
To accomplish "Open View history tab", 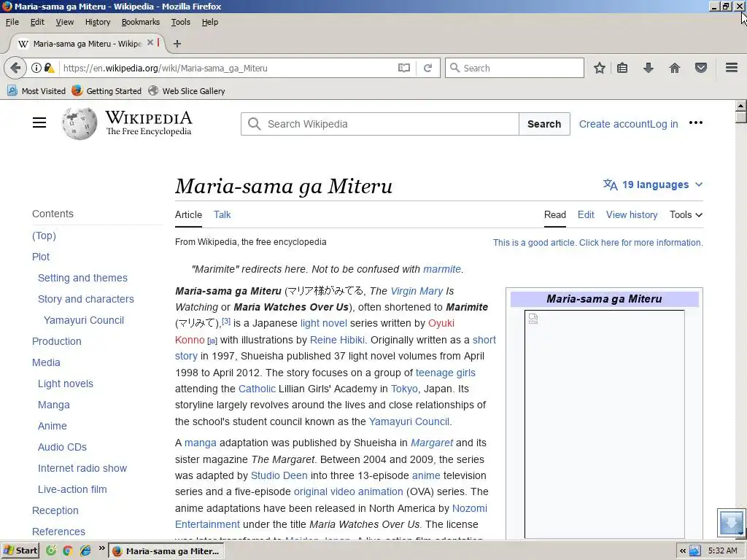I will (632, 215).
